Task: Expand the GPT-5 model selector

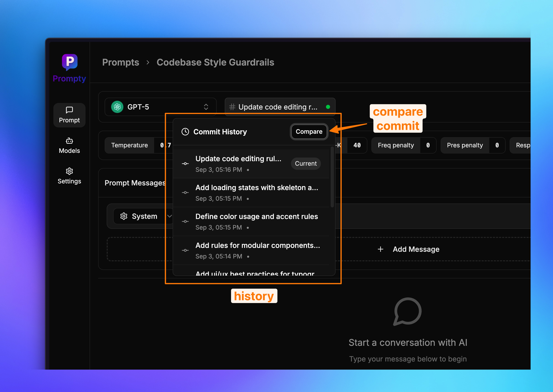Action: click(x=206, y=107)
